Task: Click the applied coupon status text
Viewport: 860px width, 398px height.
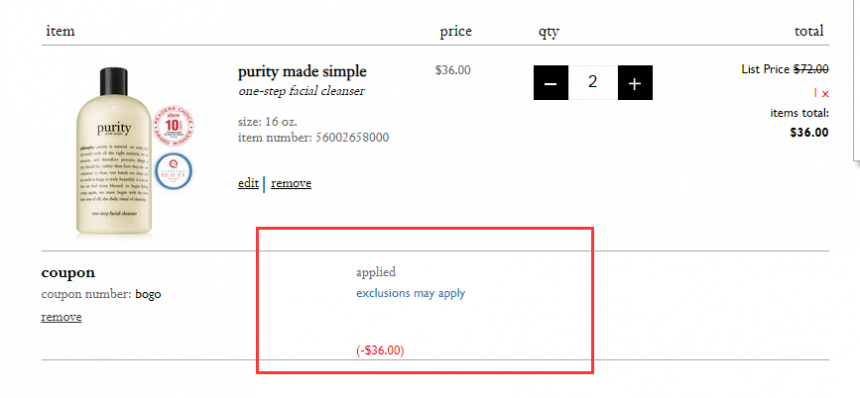Action: pos(376,272)
